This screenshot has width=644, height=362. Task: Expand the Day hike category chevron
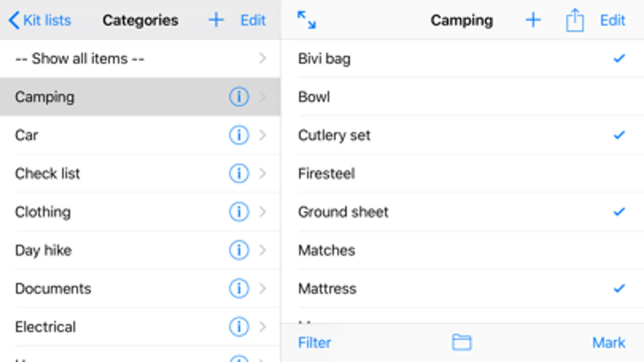tap(263, 250)
